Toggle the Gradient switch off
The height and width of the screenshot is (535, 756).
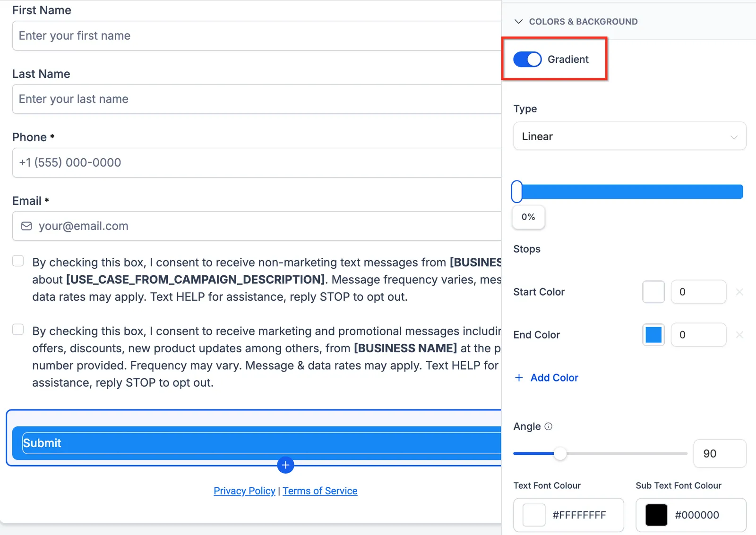point(527,59)
